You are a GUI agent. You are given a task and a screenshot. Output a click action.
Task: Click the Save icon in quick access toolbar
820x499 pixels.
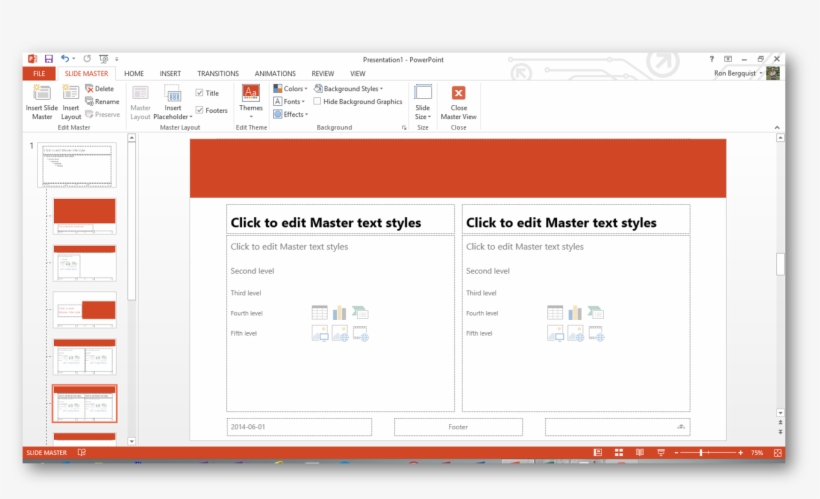[x=49, y=59]
